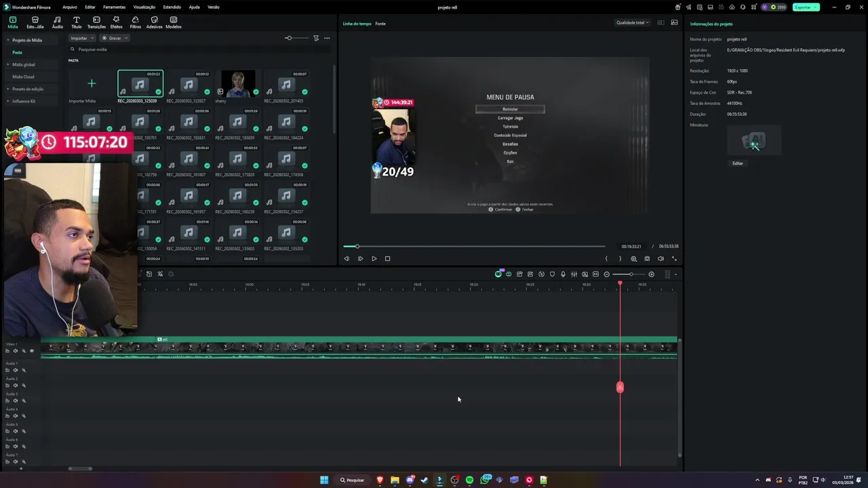Expand the Gravar dropdown
The height and width of the screenshot is (488, 868).
coord(115,38)
